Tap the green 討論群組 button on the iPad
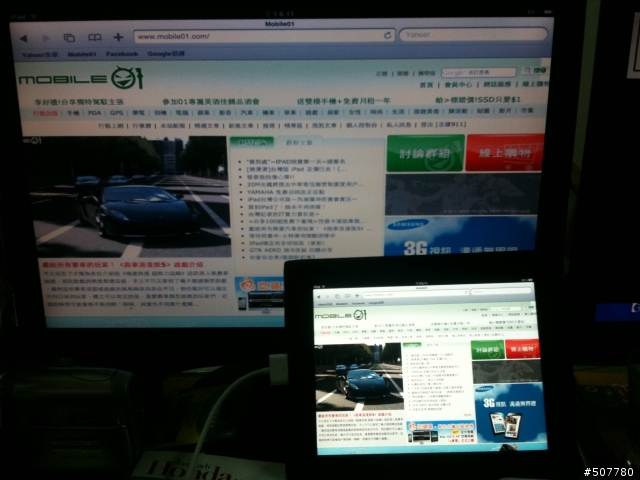Viewport: 640px width, 480px height. [x=487, y=350]
